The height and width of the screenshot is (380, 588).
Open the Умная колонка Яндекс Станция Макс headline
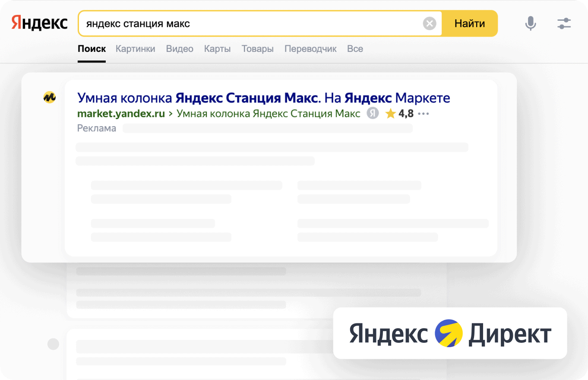[264, 98]
